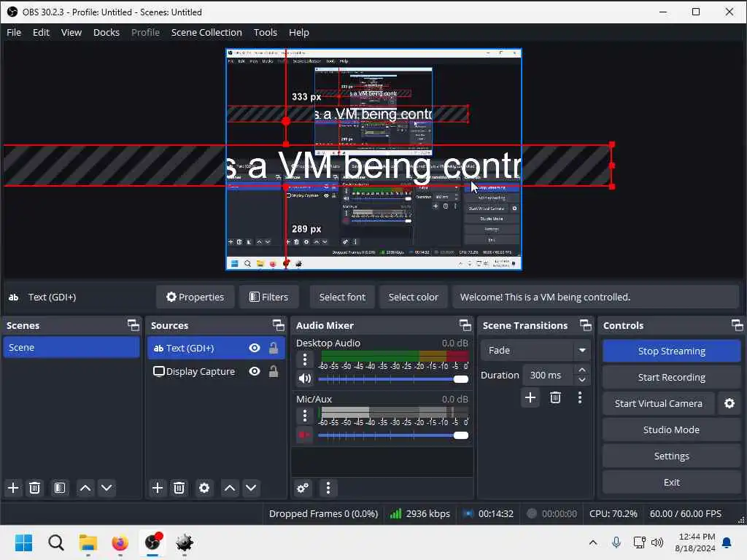747x560 pixels.
Task: Open the Docks menu
Action: 107,32
